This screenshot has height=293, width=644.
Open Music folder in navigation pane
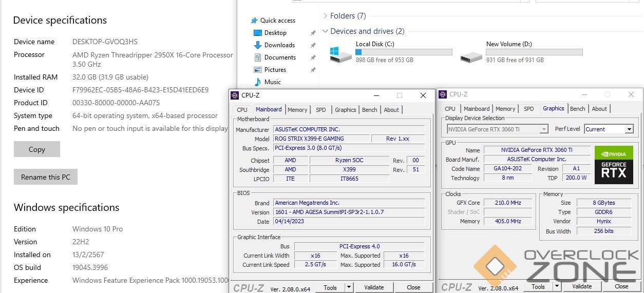[x=272, y=82]
